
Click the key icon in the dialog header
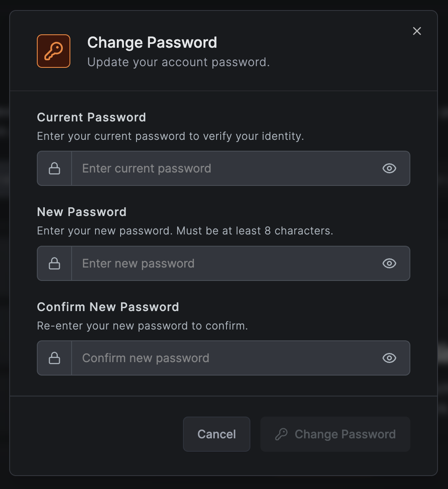point(53,51)
